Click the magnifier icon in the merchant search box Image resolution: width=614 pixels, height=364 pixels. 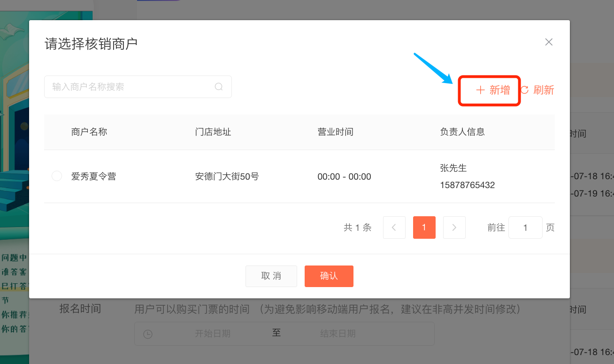(219, 87)
